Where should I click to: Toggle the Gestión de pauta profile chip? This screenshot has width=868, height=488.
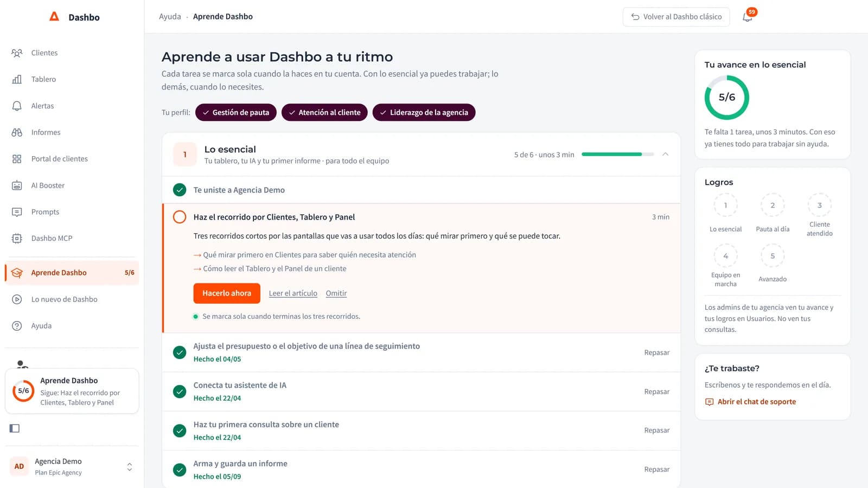(x=236, y=112)
